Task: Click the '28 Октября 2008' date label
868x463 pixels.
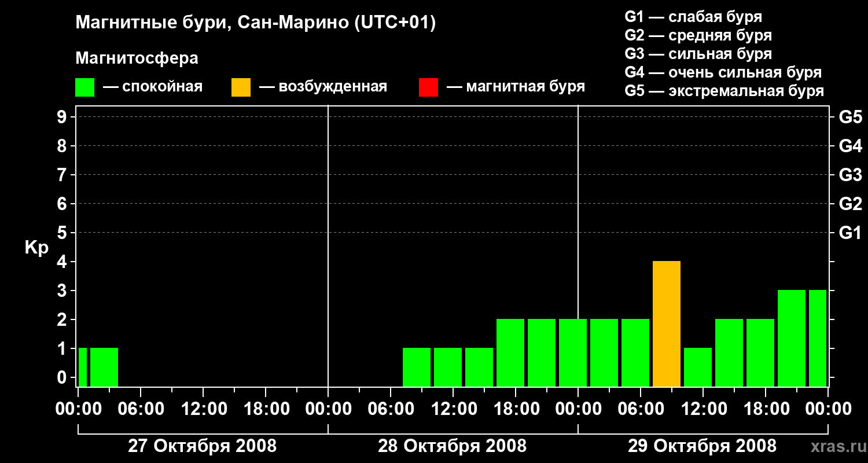Action: (x=453, y=446)
